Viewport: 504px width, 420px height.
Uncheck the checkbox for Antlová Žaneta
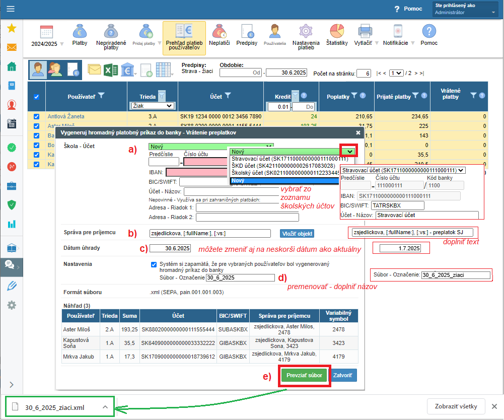pyautogui.click(x=36, y=116)
